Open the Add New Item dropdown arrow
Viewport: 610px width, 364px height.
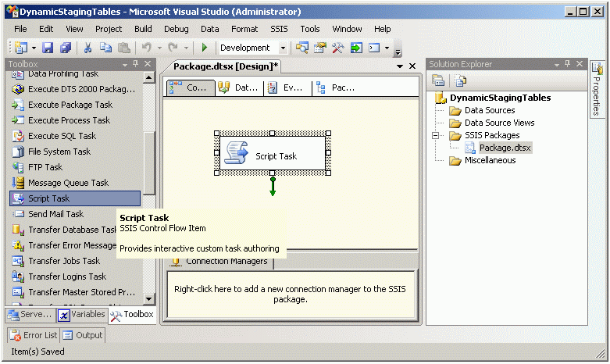[34, 48]
